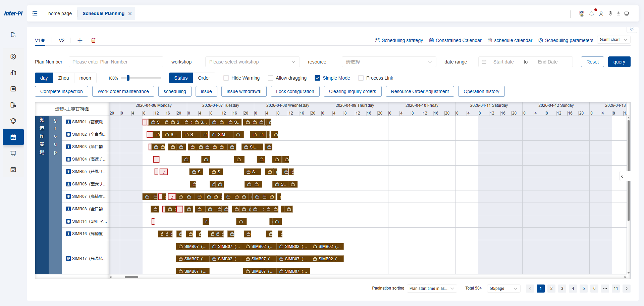Click the Reset button
Image resolution: width=644 pixels, height=306 pixels.
(592, 62)
